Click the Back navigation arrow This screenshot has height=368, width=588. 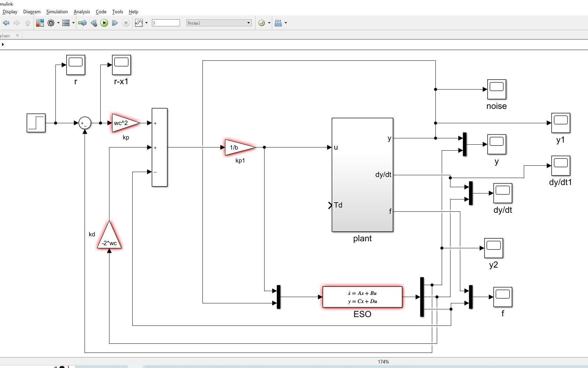click(x=6, y=23)
